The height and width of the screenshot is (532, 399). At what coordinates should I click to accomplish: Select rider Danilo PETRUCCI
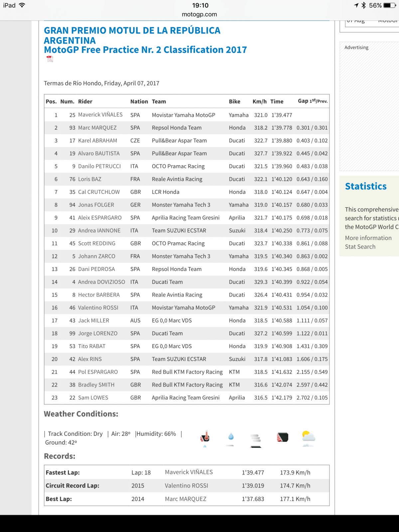99,166
